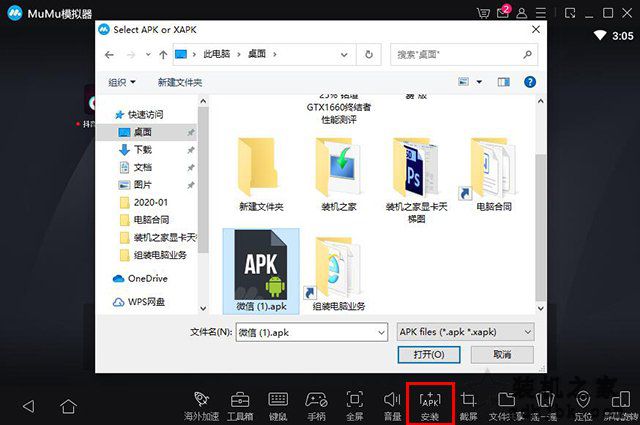Click the GTX1660终结者 性能测评 item

click(338, 110)
